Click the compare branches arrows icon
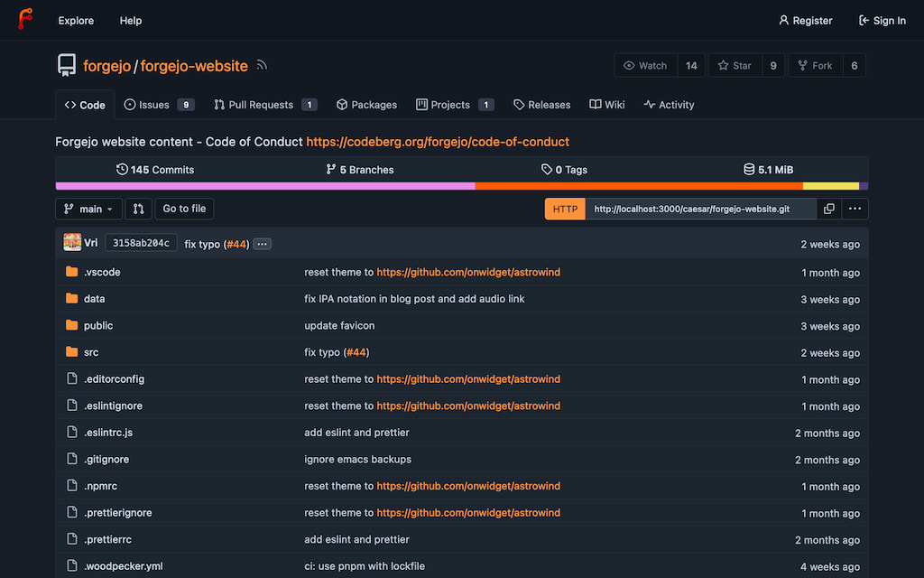The width and height of the screenshot is (924, 578). click(x=137, y=209)
